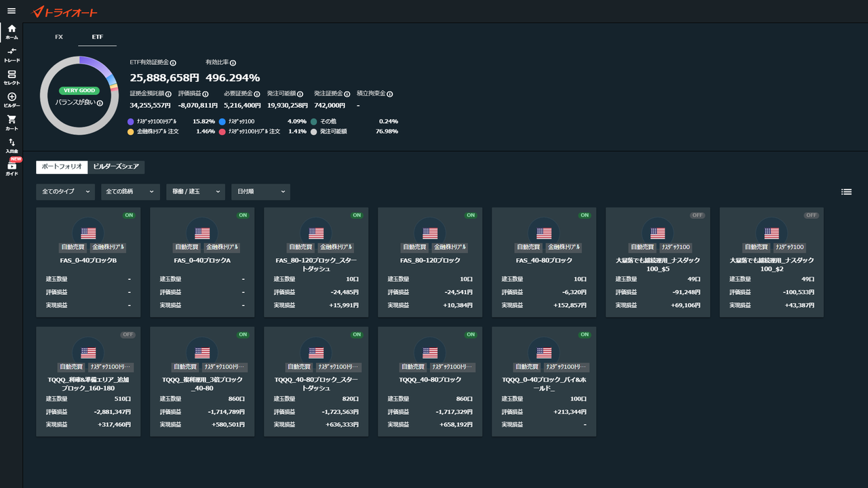Click ナスダック100 tag on ナスダック100_$2 card

tap(789, 247)
